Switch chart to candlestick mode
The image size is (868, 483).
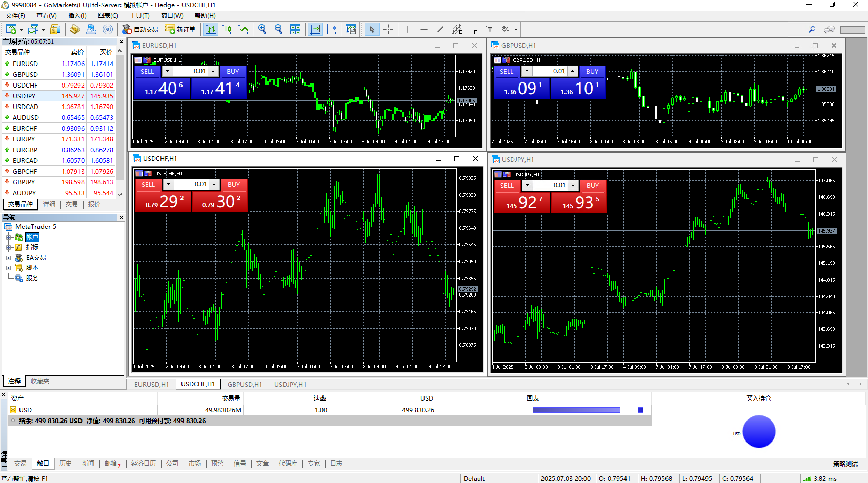(x=227, y=29)
